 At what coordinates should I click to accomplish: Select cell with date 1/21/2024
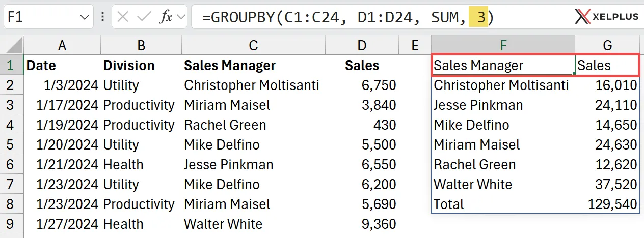(62, 164)
